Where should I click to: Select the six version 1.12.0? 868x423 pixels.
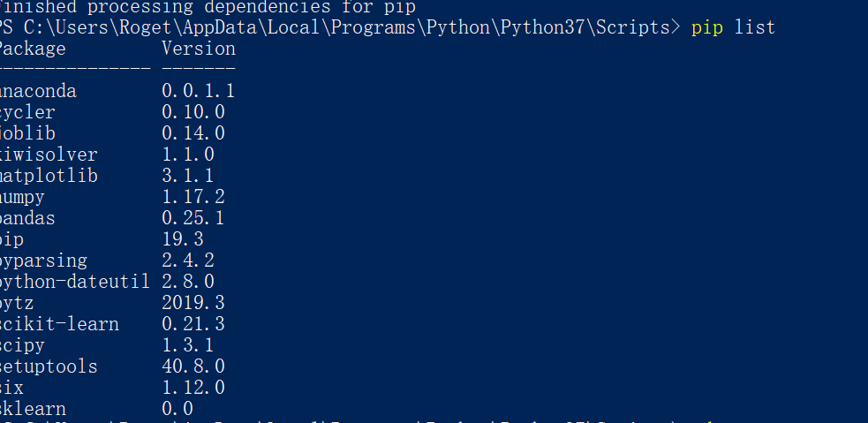coord(193,388)
